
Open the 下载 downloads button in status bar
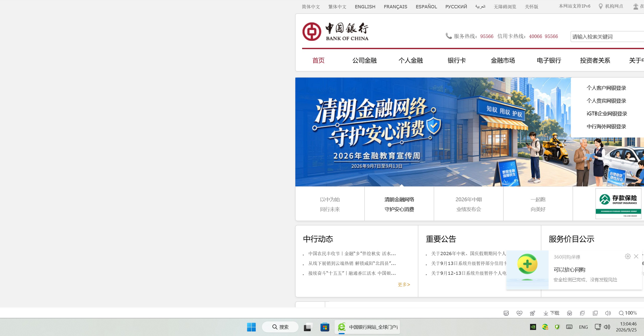click(x=551, y=313)
